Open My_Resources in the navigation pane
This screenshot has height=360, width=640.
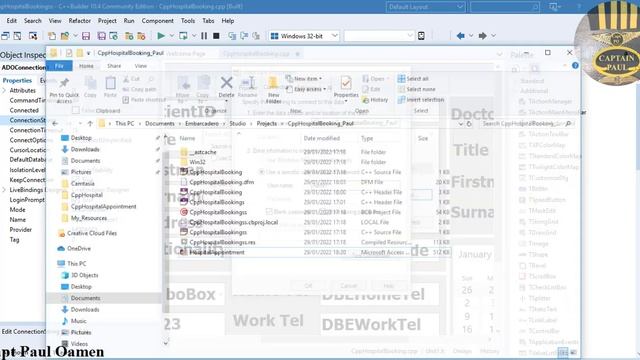pyautogui.click(x=89, y=218)
